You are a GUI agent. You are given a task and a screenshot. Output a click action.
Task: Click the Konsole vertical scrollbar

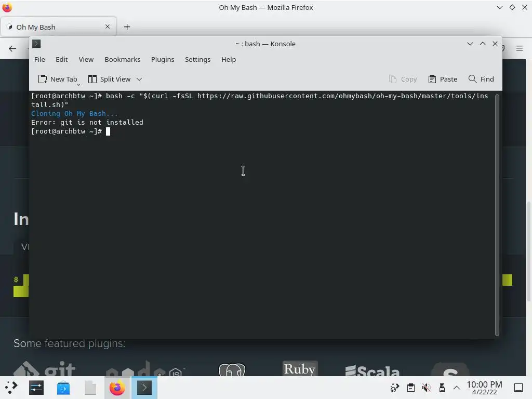pos(497,215)
